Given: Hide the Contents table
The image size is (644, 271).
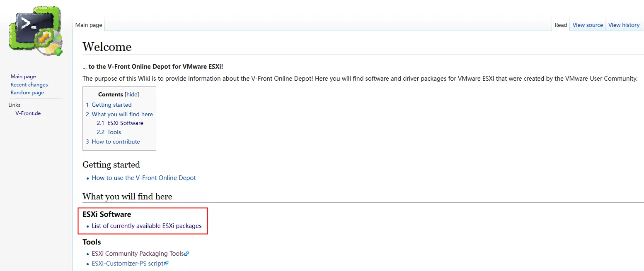Looking at the screenshot, I should pos(132,94).
